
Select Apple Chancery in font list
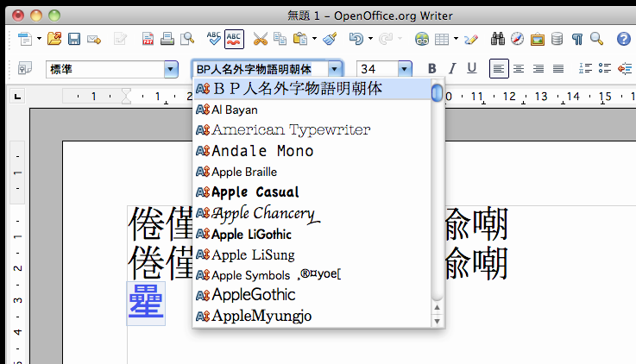coord(312,213)
